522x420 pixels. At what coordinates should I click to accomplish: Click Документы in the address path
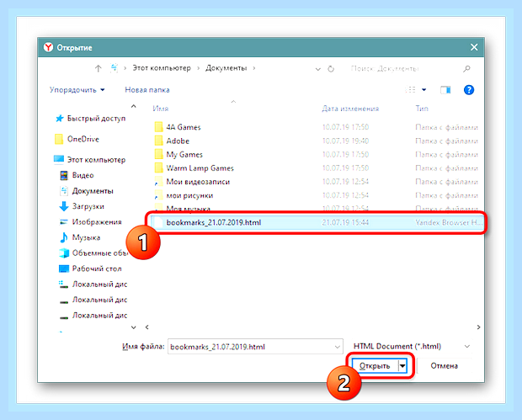point(226,68)
